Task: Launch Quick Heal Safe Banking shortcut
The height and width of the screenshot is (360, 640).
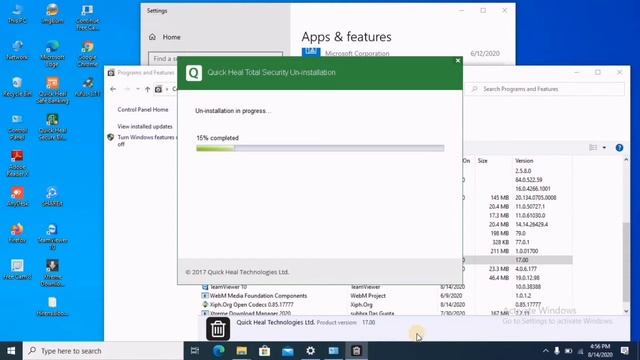Action: click(x=52, y=90)
